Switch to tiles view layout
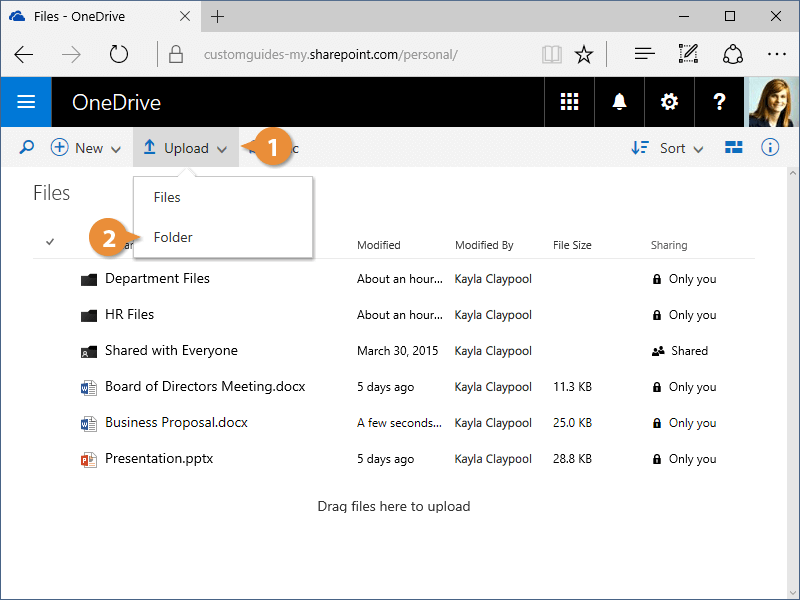The height and width of the screenshot is (600, 800). click(x=734, y=148)
